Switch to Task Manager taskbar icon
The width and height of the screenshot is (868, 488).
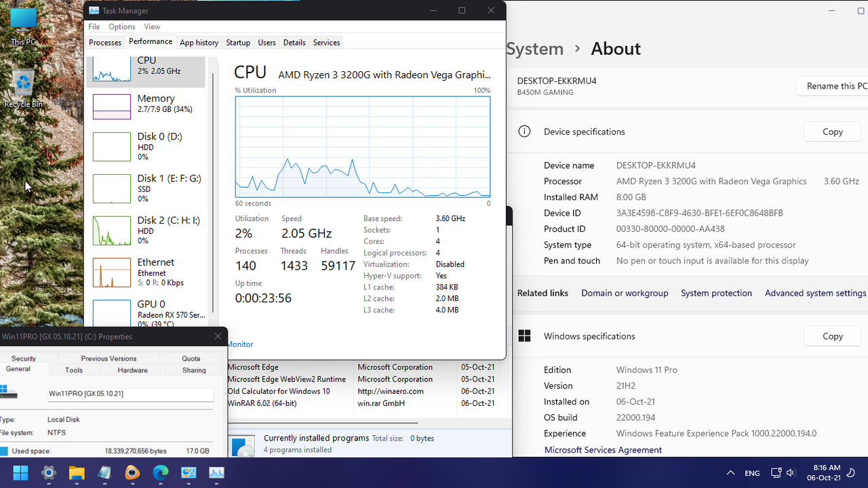coord(216,472)
